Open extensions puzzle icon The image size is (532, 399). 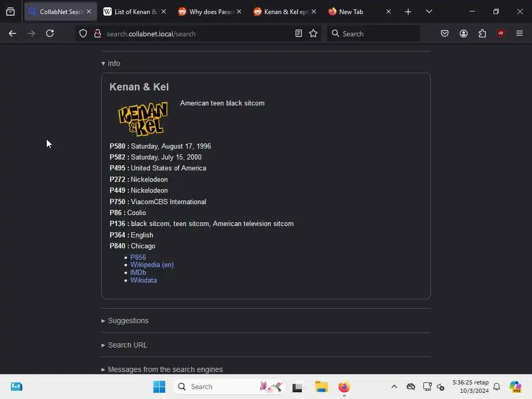click(482, 33)
